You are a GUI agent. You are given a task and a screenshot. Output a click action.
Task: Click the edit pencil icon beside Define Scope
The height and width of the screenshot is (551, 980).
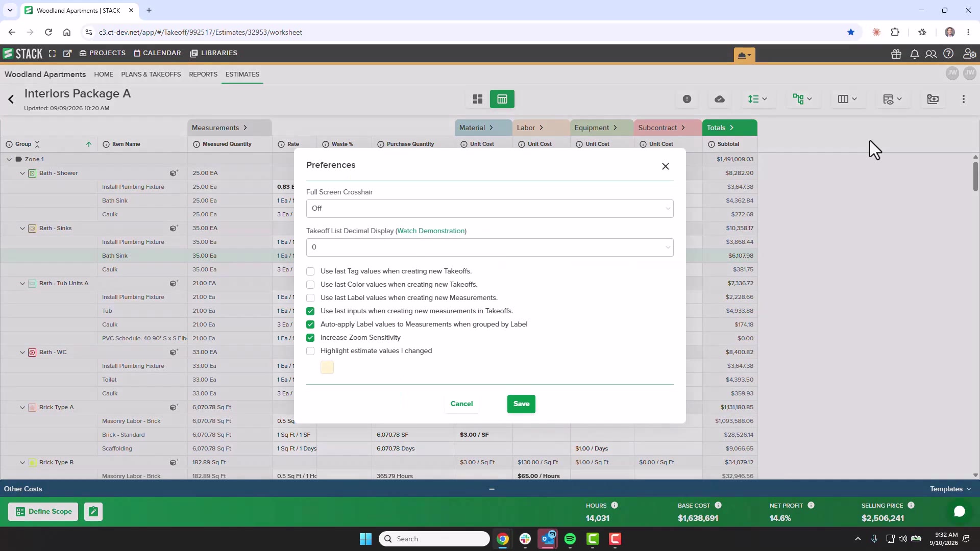(x=93, y=512)
